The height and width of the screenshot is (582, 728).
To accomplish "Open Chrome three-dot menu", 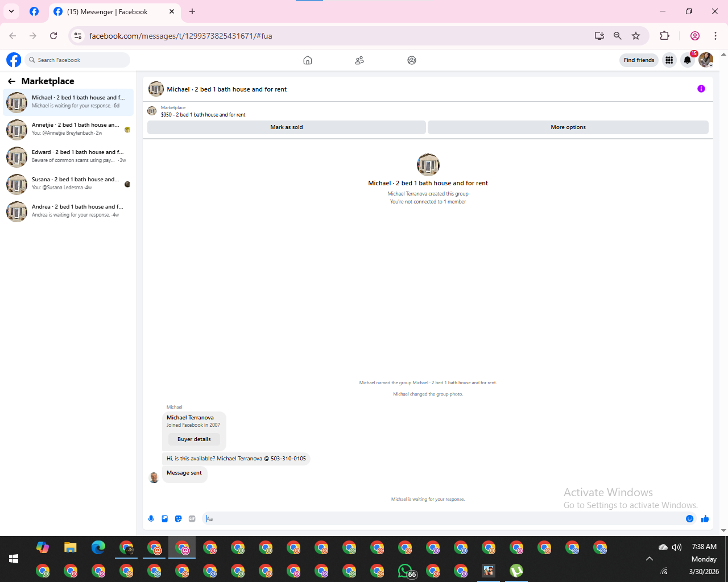I will click(715, 36).
